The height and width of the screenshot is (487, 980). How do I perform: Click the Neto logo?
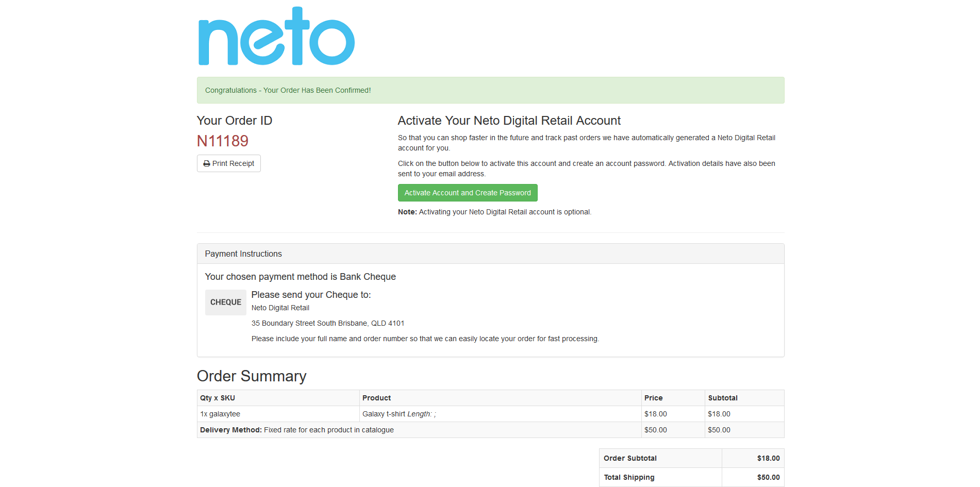point(276,36)
